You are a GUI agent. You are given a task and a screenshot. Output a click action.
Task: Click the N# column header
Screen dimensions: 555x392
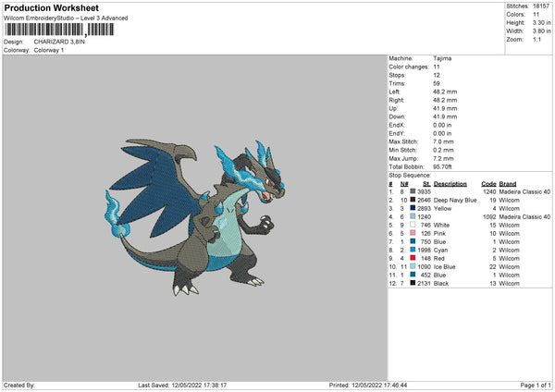[x=404, y=184]
